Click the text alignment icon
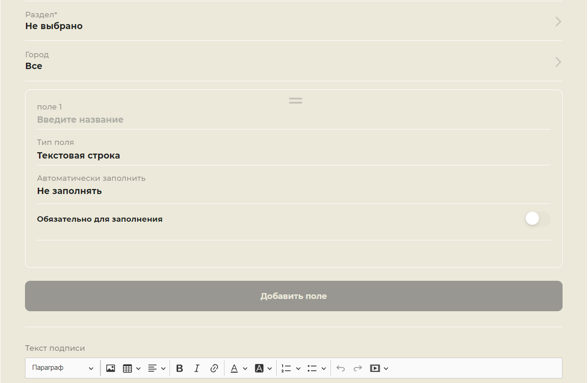 tap(153, 368)
